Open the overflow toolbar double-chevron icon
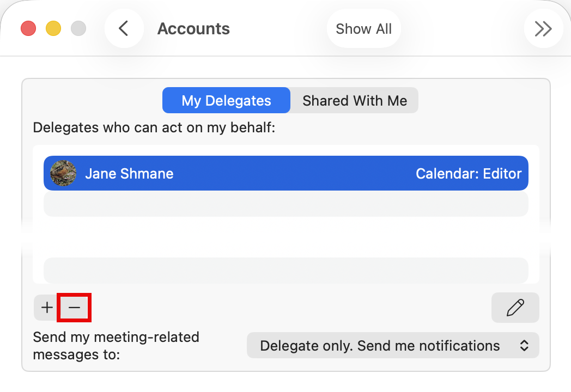Screen dimensions: 571x392 (543, 28)
